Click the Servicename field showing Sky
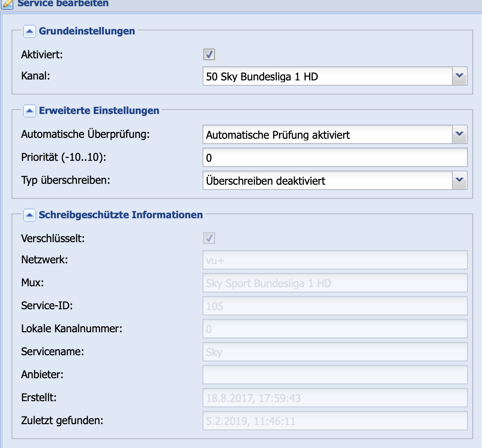482x448 pixels. point(335,352)
